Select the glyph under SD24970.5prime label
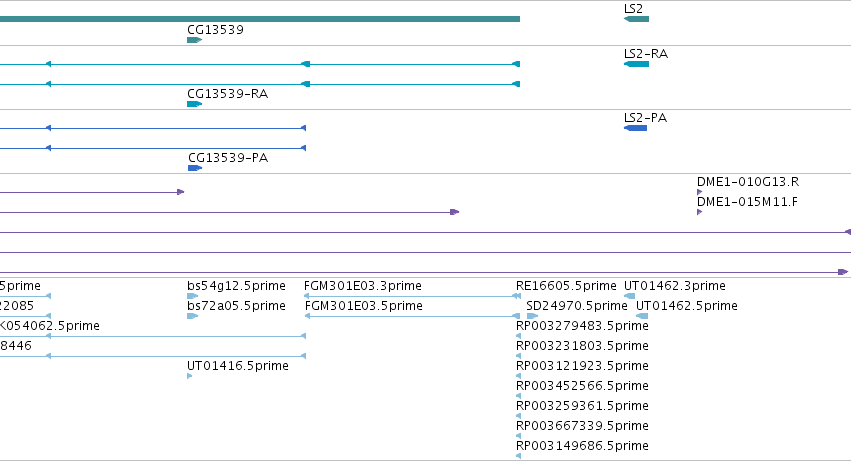The image size is (851, 461). click(x=532, y=316)
